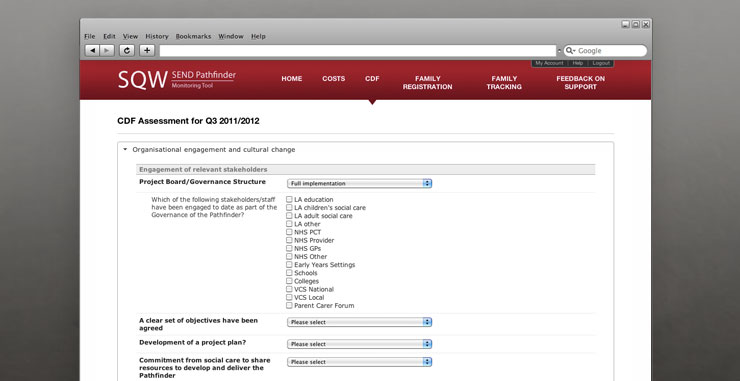Viewport: 740px width, 381px height.
Task: Check the Colleges checkbox
Action: coord(289,281)
